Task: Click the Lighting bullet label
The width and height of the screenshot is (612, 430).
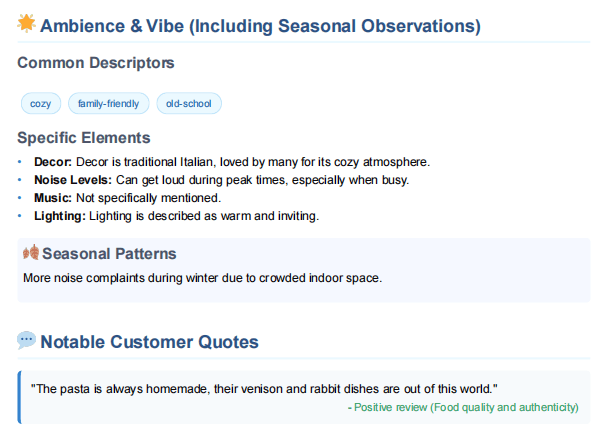Action: tap(60, 216)
